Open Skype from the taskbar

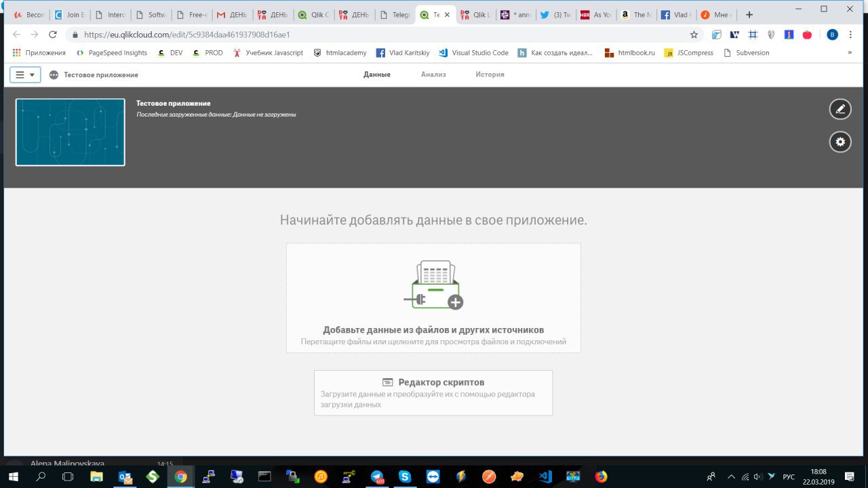[x=406, y=476]
